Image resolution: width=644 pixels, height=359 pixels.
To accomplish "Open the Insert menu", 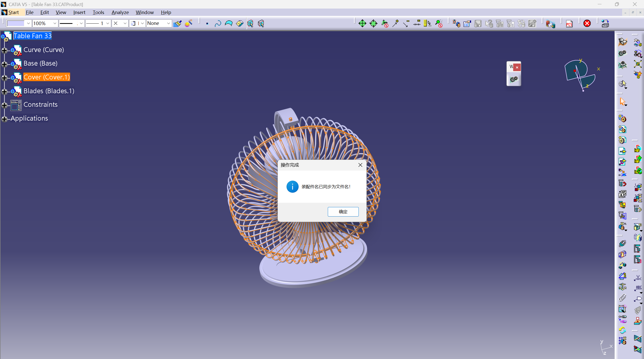I will pos(79,12).
